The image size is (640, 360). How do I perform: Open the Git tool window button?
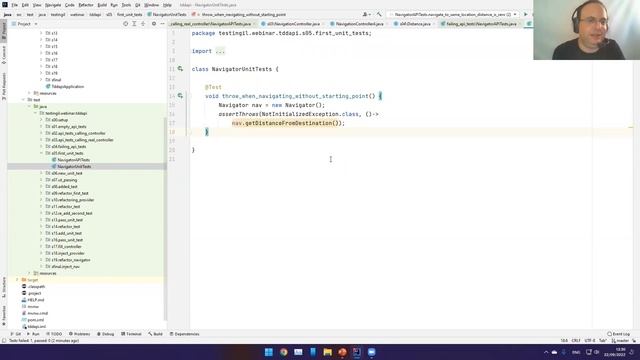tap(16, 334)
